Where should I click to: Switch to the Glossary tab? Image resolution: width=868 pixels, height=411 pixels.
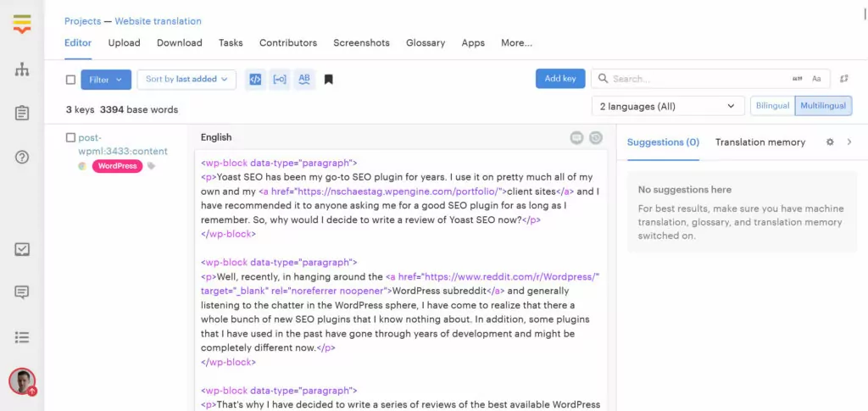426,42
